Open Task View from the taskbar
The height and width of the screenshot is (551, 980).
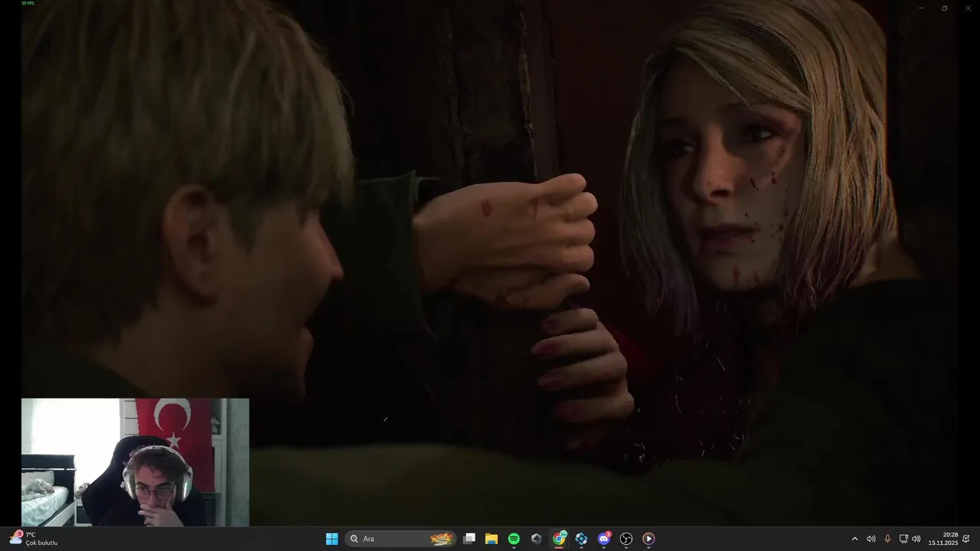coord(469,539)
